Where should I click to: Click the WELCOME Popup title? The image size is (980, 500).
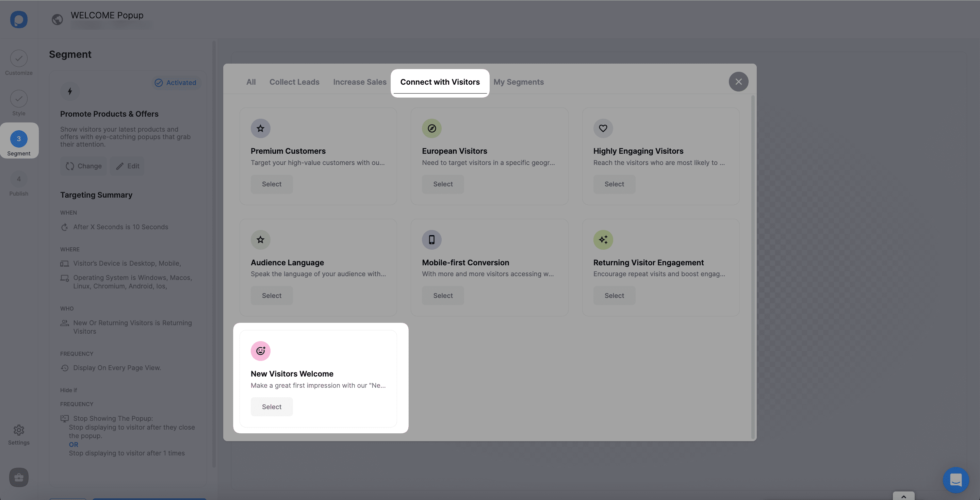tap(107, 15)
